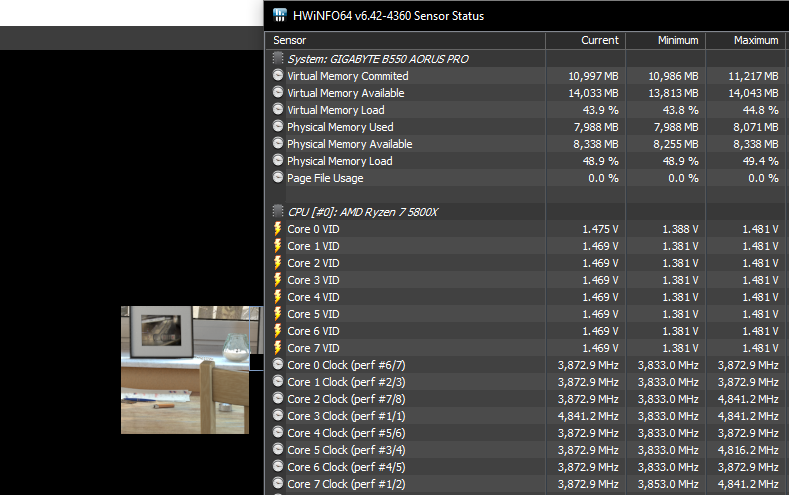Click the Core 0 Clock sensor icon

click(278, 364)
